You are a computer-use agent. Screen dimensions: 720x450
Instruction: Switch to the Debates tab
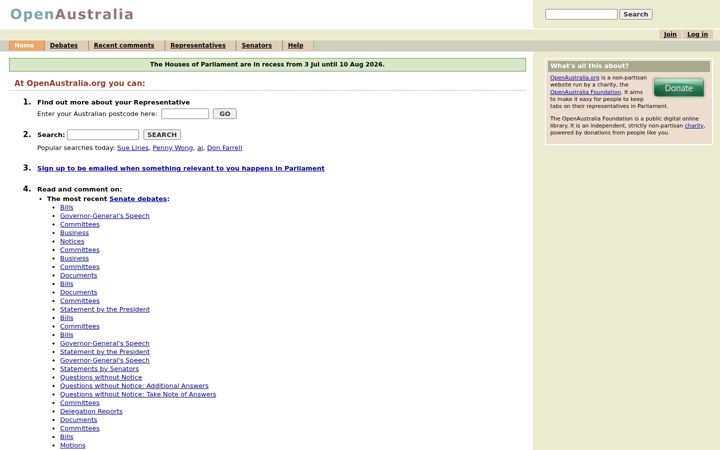click(64, 45)
